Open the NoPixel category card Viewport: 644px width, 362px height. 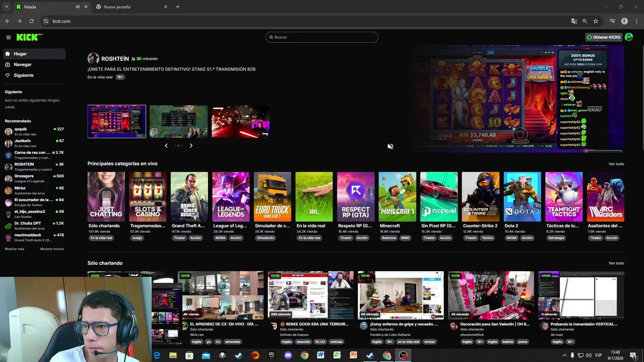439,197
